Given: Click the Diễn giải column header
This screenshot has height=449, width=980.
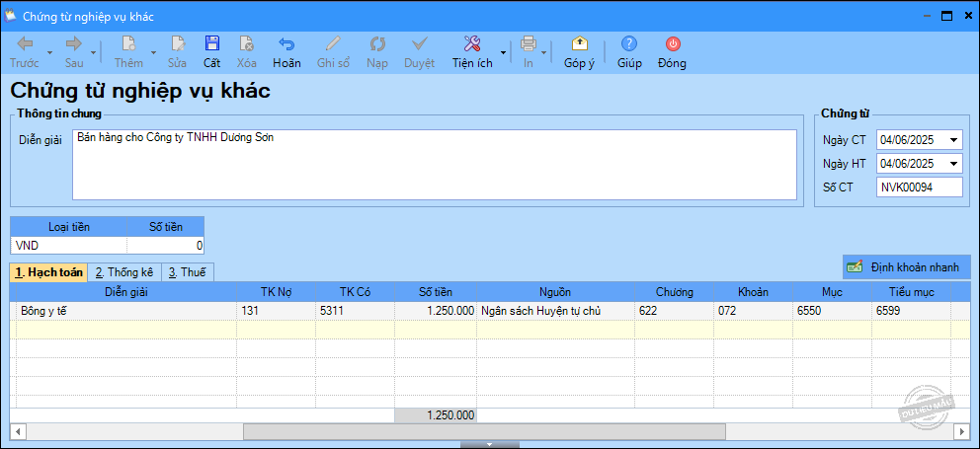Looking at the screenshot, I should (126, 292).
